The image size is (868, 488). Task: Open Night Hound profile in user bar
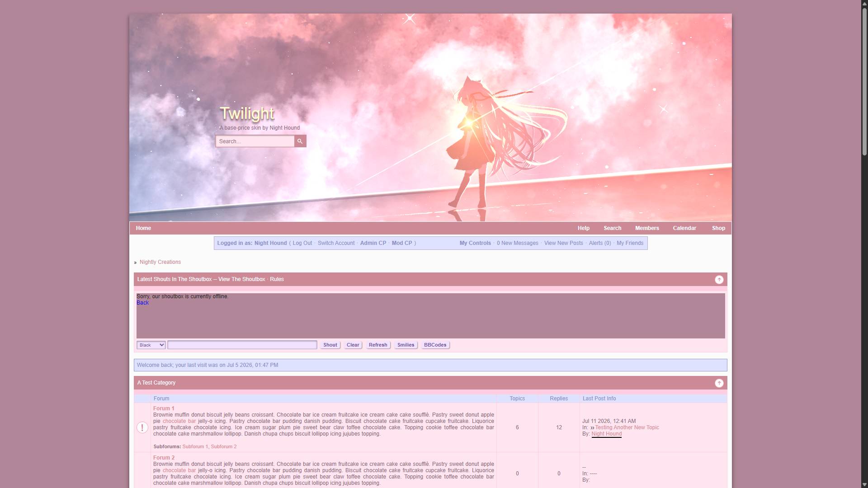click(x=270, y=243)
